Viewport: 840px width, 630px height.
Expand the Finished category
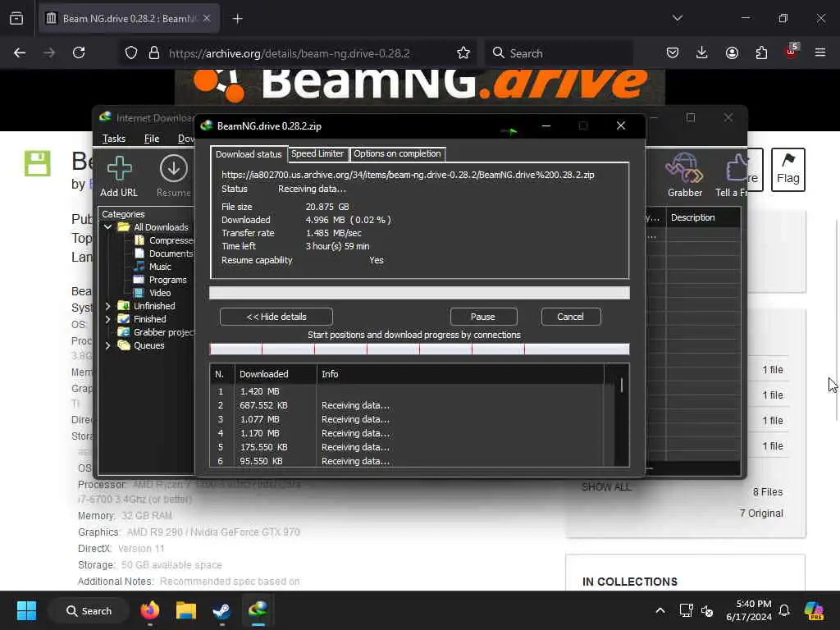tap(107, 319)
